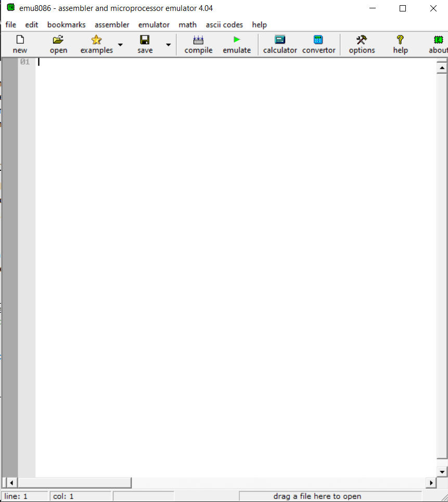Open the assembler menu
The height and width of the screenshot is (502, 448).
pyautogui.click(x=112, y=24)
